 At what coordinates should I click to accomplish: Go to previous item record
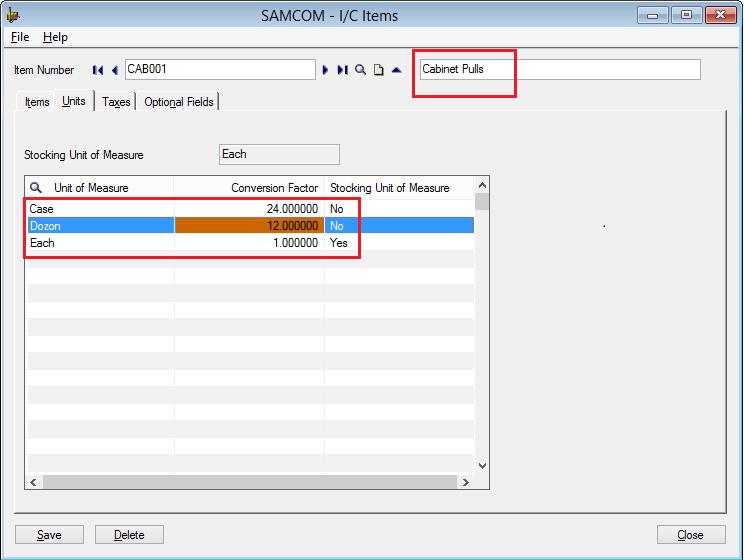click(x=114, y=70)
